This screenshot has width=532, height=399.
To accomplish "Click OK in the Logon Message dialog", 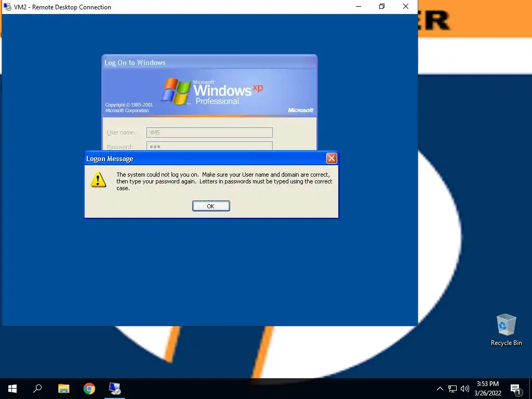I will 211,206.
